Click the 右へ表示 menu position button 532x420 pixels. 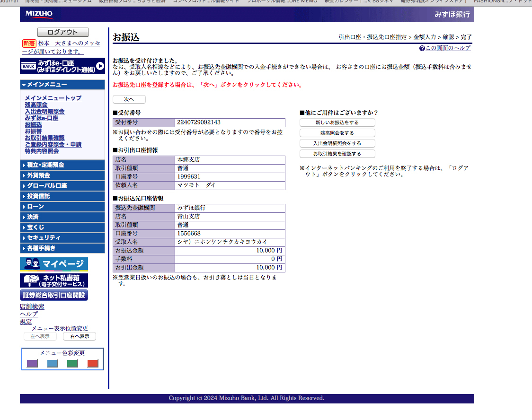pyautogui.click(x=80, y=336)
